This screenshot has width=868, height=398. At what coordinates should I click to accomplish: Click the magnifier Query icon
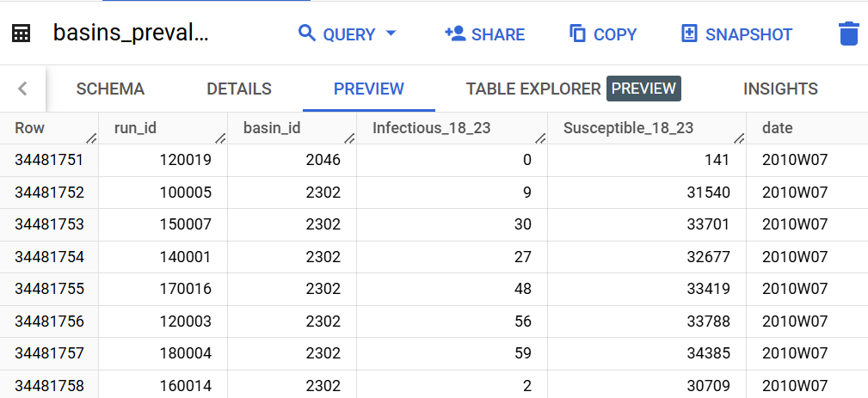pos(307,34)
